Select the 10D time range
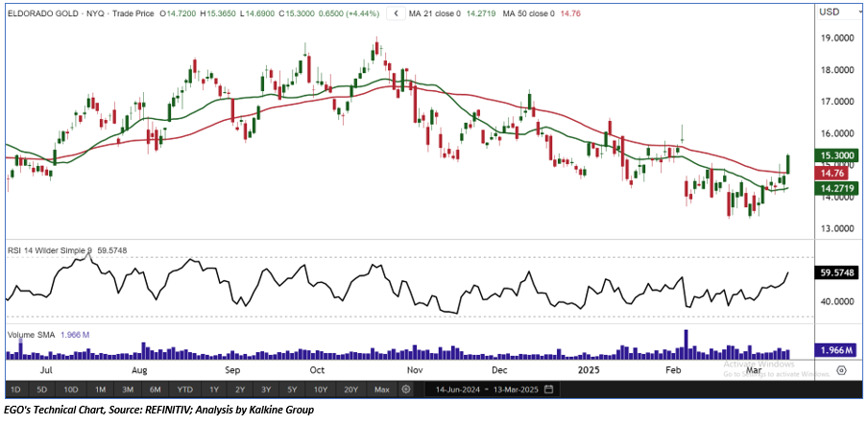The image size is (868, 424). [71, 389]
